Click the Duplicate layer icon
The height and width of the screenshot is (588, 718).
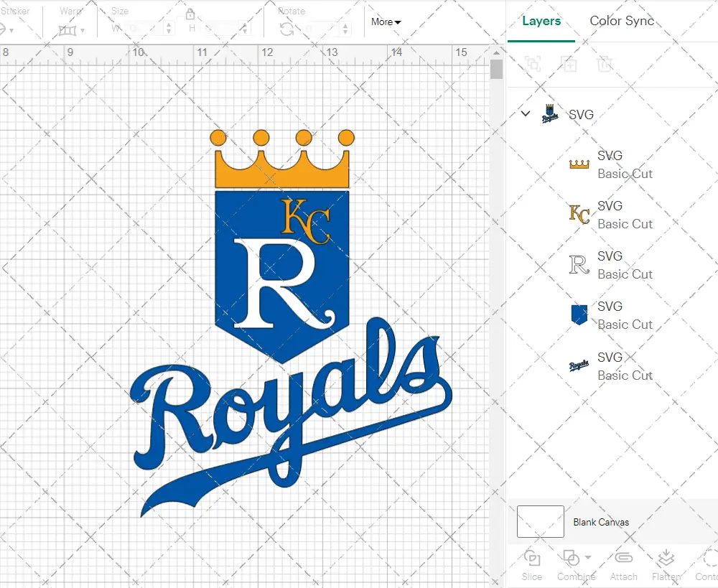coord(569,64)
